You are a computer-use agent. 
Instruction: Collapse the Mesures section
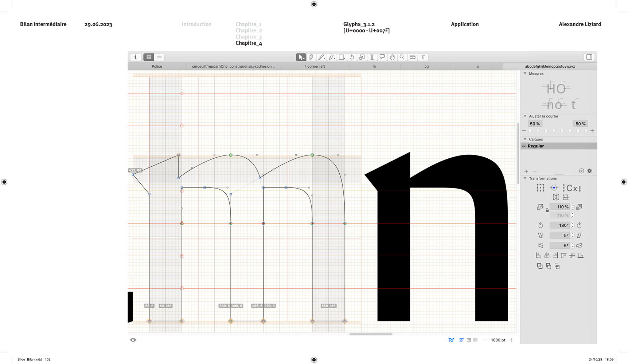525,74
